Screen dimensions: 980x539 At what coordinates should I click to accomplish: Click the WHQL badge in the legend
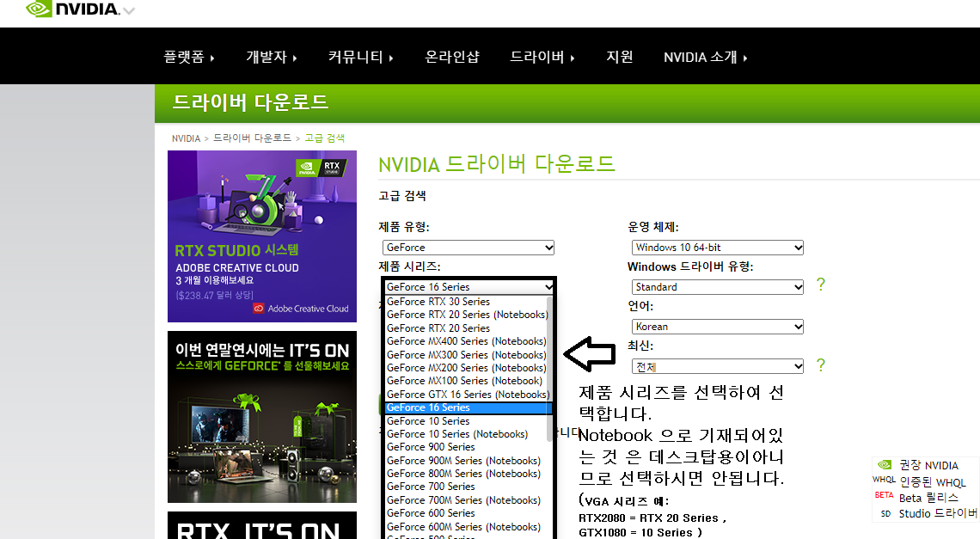pos(884,480)
